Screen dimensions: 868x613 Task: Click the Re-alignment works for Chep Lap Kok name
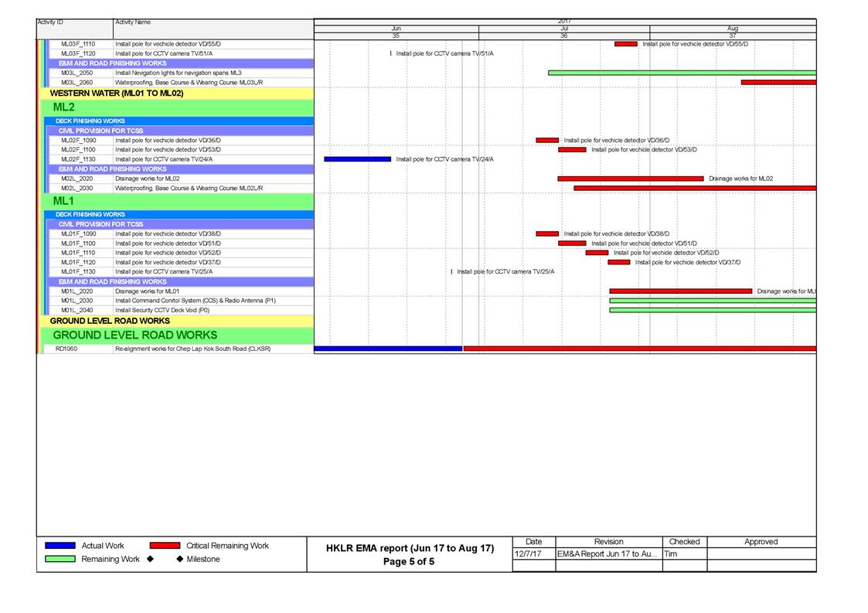(192, 349)
